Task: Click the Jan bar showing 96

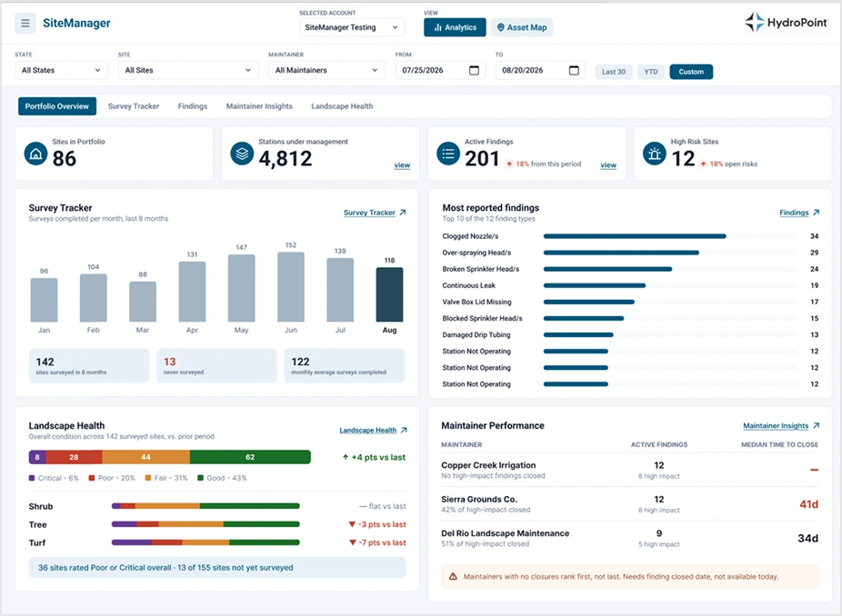Action: (44, 300)
